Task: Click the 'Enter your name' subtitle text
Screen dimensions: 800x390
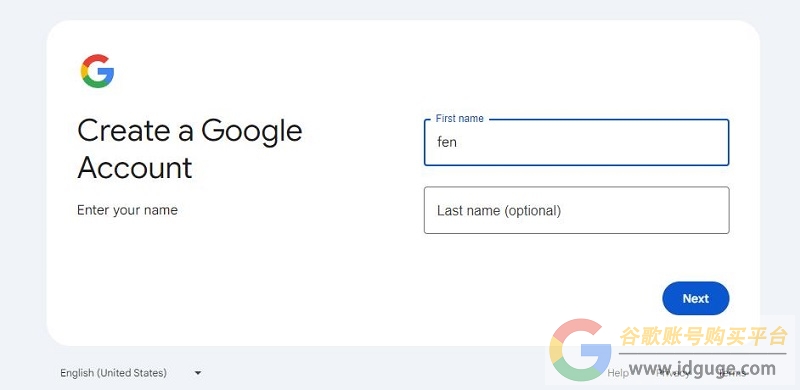Action: [x=127, y=210]
